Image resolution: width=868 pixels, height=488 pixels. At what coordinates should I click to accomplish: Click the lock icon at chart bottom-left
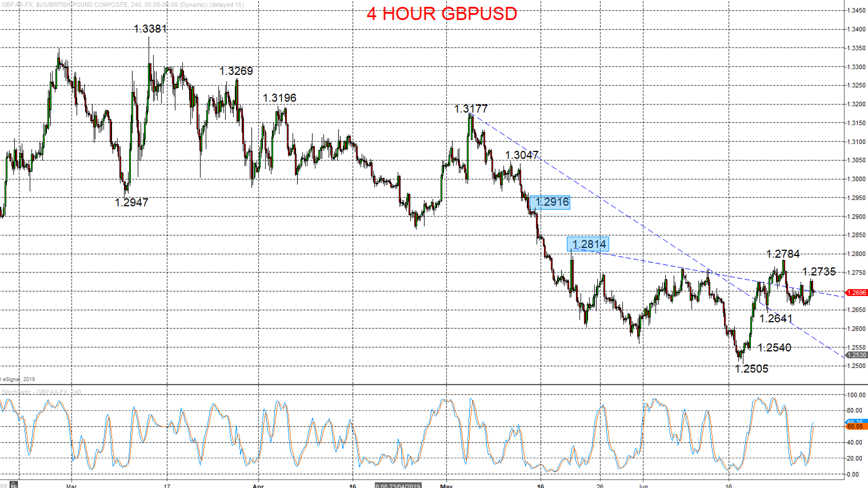(x=14, y=485)
